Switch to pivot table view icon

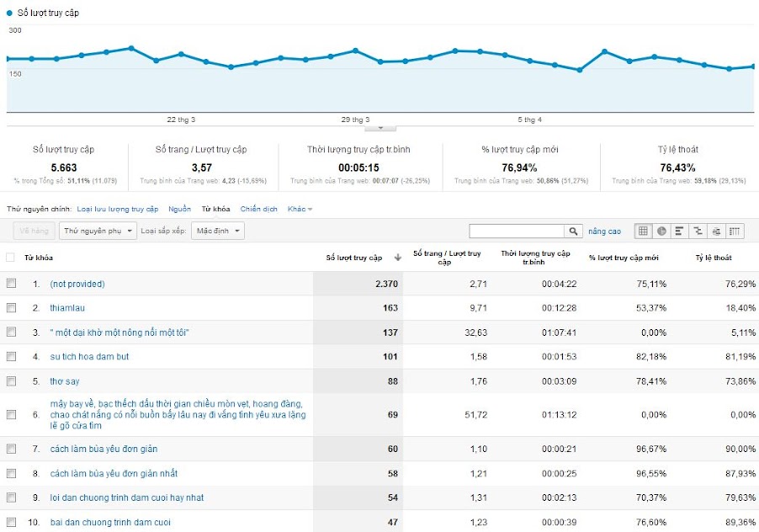[x=735, y=231]
